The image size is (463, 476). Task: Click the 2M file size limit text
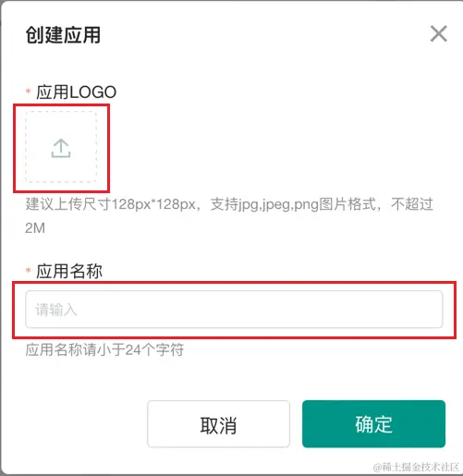pyautogui.click(x=35, y=228)
